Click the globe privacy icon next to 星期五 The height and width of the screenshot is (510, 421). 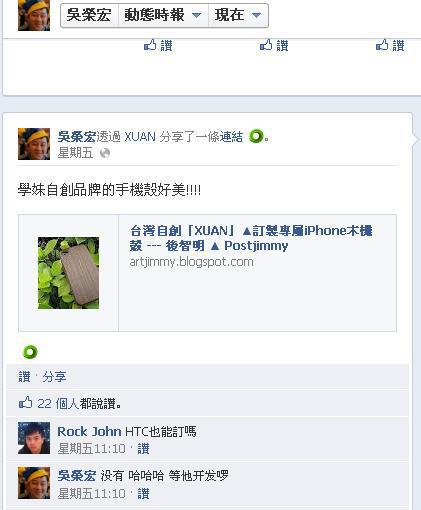(105, 153)
